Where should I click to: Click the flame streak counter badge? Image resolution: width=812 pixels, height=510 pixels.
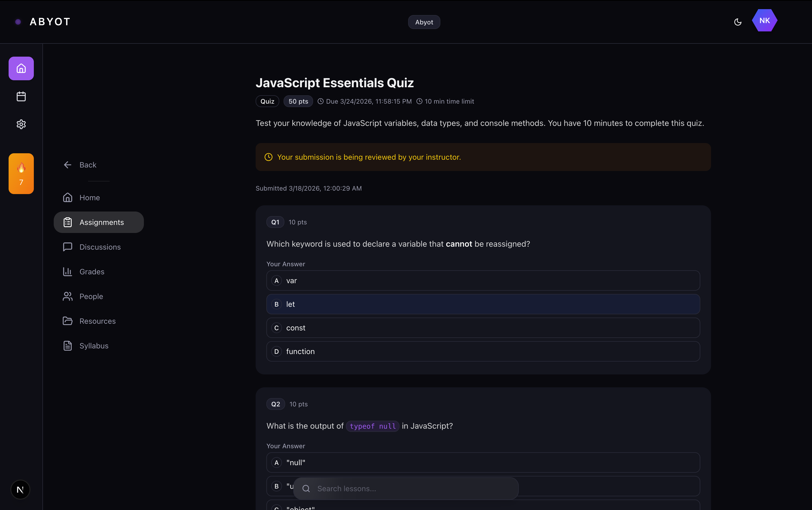click(21, 174)
